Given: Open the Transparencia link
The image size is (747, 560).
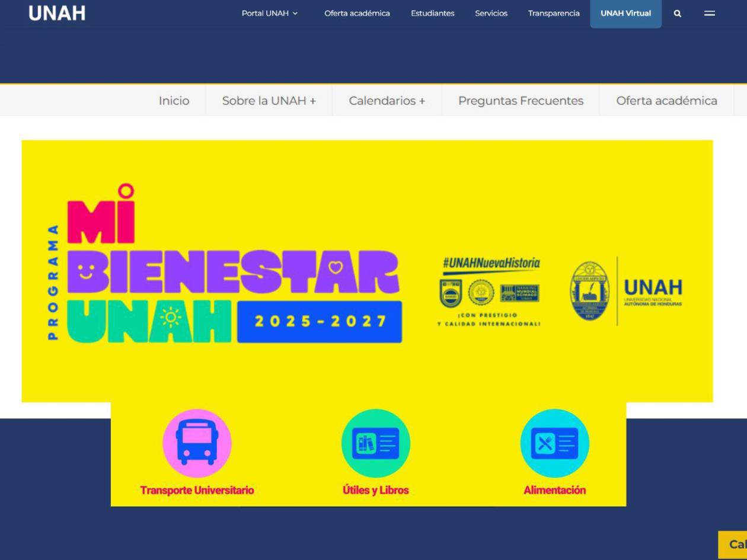Looking at the screenshot, I should click(553, 12).
